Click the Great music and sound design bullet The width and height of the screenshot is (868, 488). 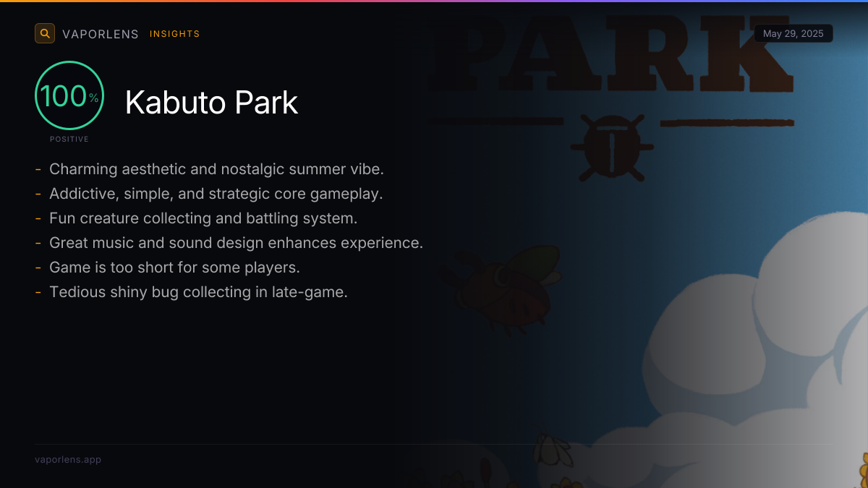point(236,243)
